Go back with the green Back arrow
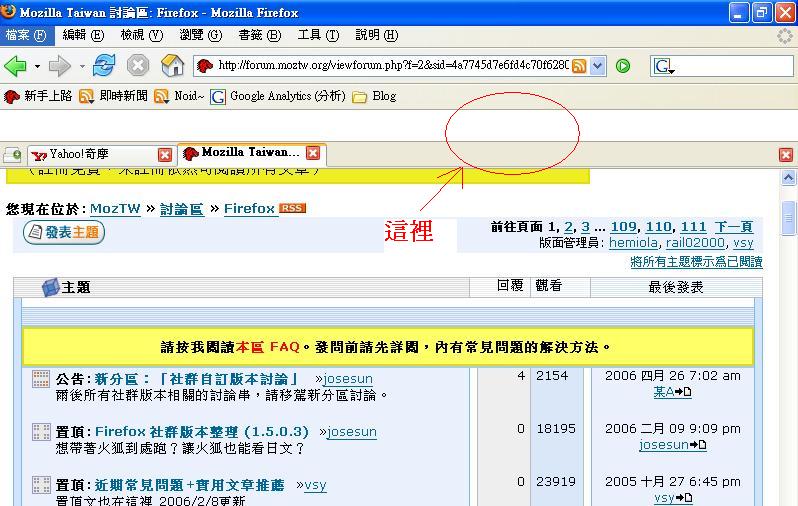 15,66
